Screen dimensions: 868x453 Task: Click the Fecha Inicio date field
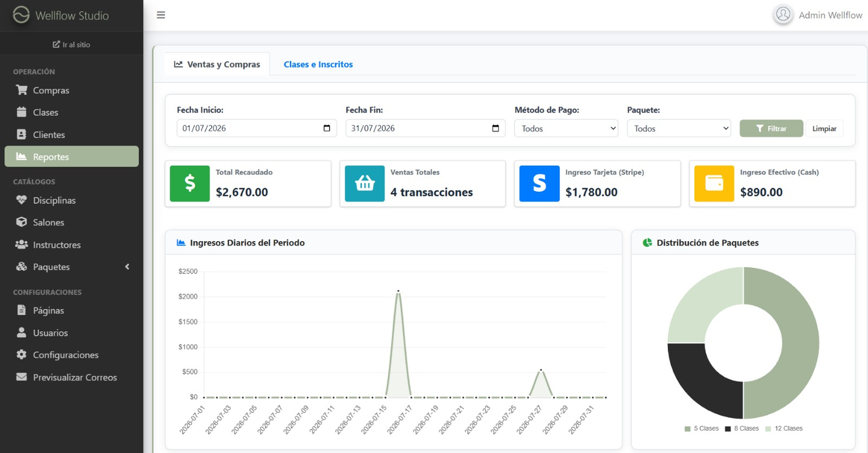[x=257, y=128]
